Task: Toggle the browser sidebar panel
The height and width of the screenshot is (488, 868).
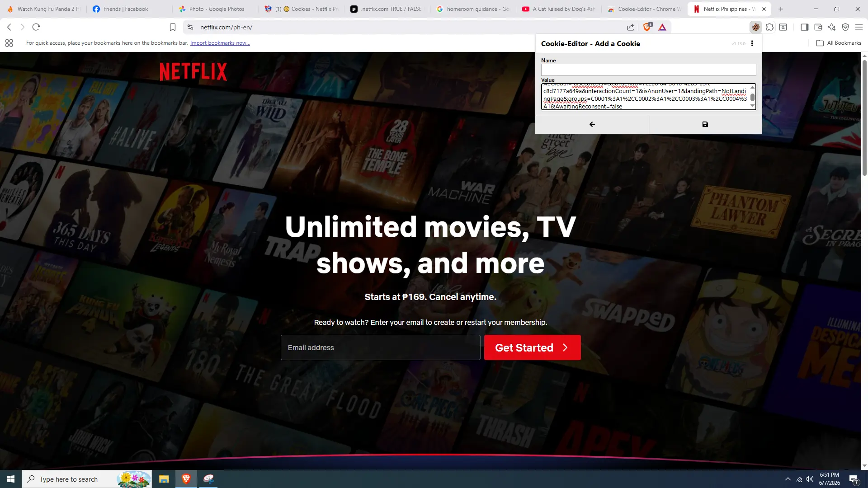Action: 804,27
